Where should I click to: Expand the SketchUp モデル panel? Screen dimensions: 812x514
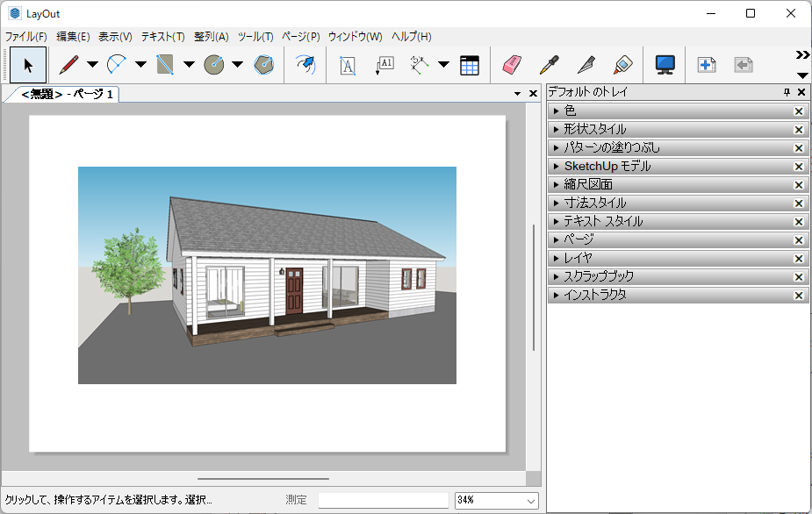(607, 167)
